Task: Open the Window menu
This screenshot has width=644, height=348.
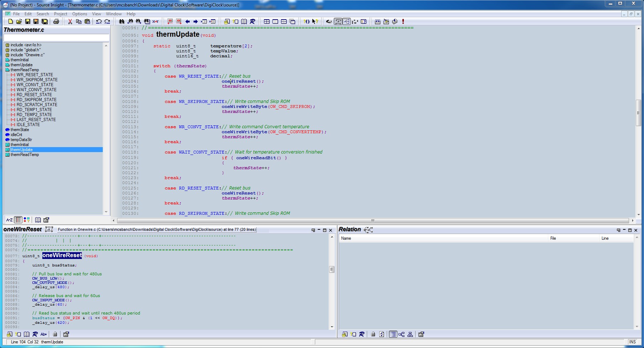Action: tap(114, 14)
